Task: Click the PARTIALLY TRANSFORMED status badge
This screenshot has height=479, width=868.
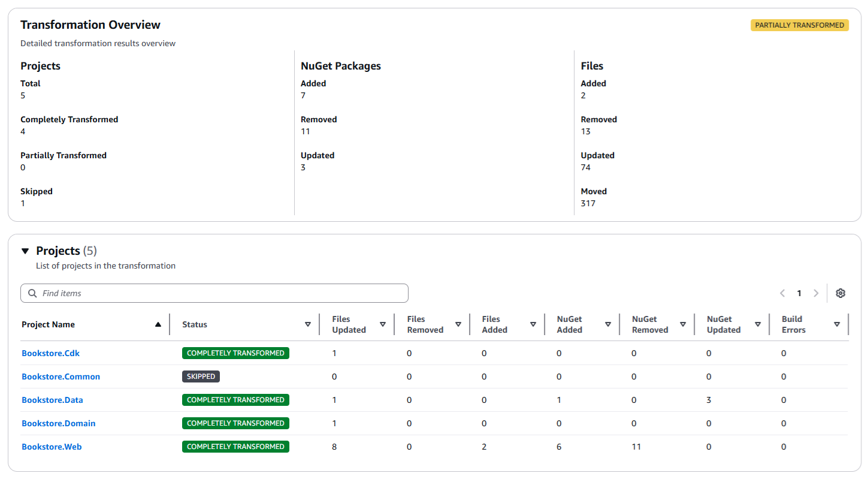Action: 799,25
